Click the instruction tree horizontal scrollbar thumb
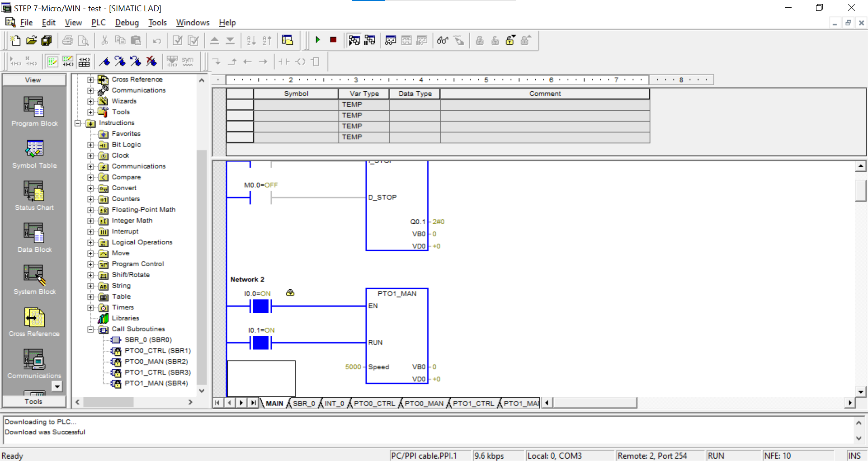 point(108,402)
